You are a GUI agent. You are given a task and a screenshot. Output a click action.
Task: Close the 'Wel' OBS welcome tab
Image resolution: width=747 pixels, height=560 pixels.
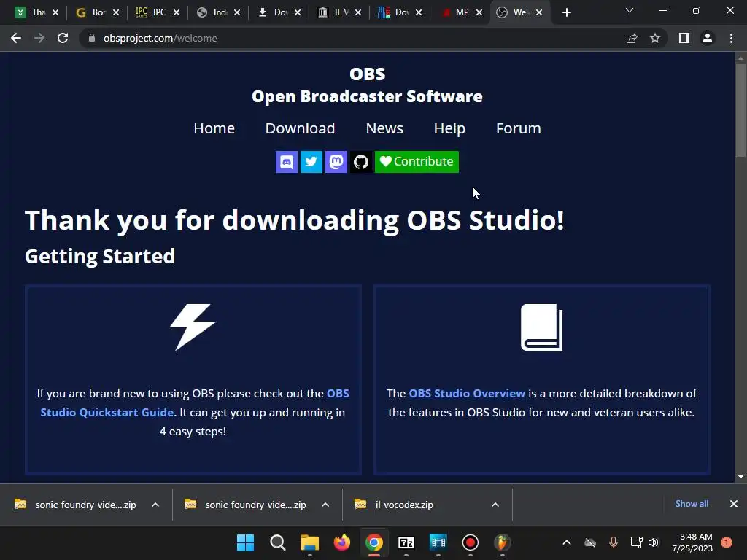539,13
